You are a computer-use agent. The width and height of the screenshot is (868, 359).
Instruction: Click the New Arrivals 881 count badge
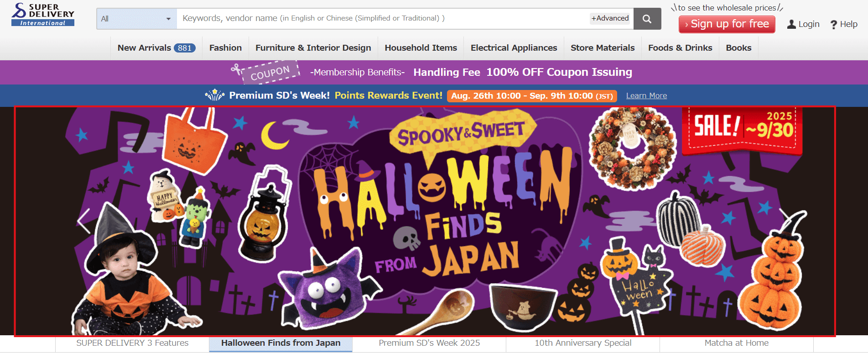coord(185,48)
